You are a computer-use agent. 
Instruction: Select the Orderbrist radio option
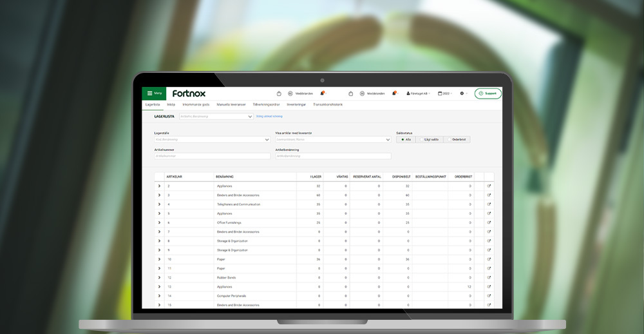click(x=457, y=139)
